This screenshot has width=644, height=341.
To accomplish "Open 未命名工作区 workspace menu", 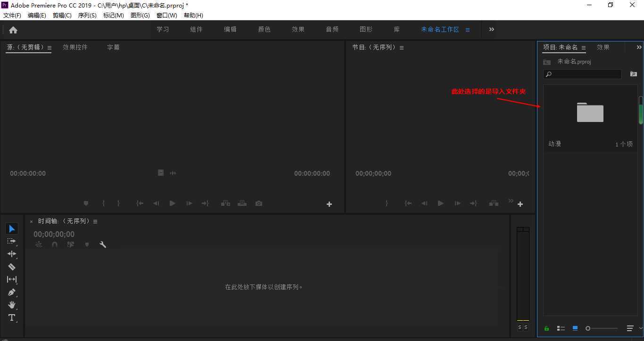I will [468, 30].
